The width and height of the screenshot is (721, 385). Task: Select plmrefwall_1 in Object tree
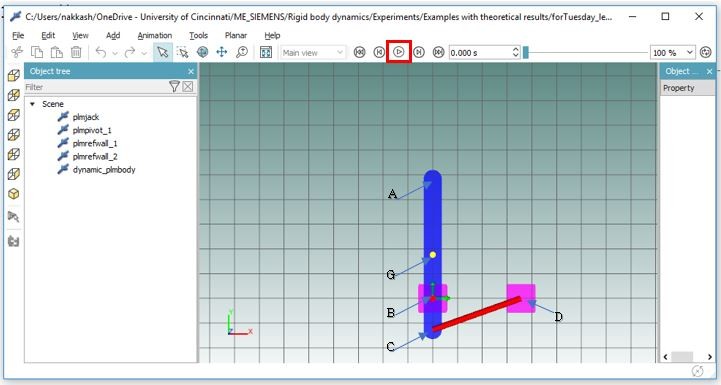click(95, 143)
